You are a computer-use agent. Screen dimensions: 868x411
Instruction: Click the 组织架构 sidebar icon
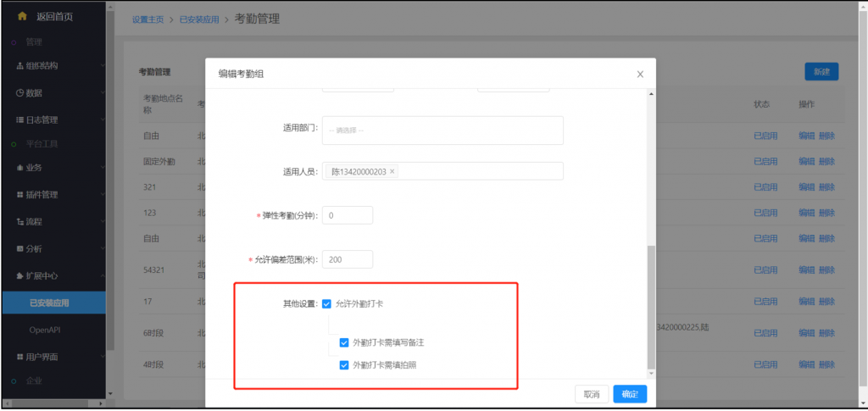tap(19, 66)
